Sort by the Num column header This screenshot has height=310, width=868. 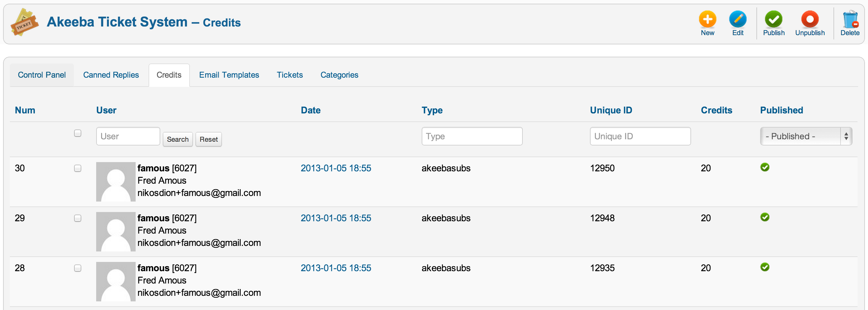pos(25,110)
